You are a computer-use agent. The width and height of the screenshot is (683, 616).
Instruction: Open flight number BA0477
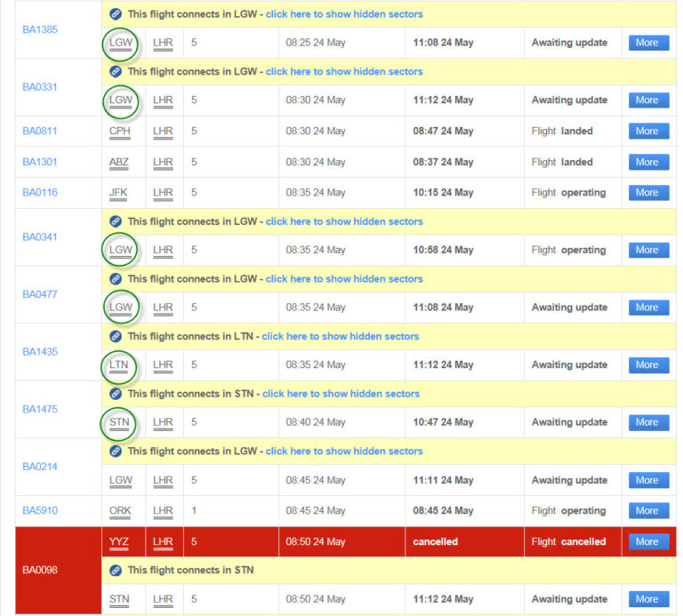(40, 294)
